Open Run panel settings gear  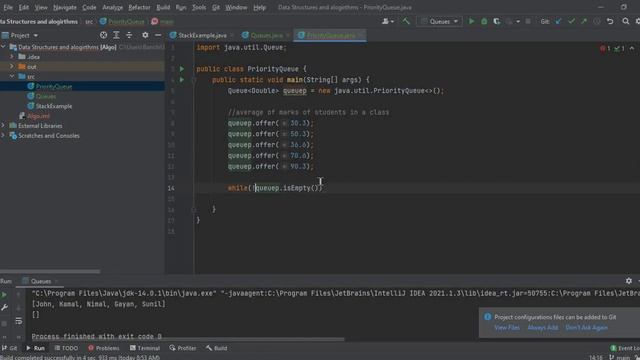point(629,281)
